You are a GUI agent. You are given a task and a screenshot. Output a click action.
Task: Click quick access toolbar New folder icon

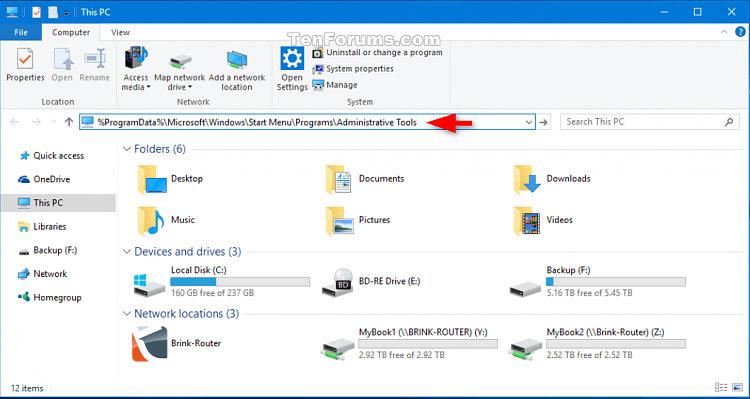coord(53,12)
